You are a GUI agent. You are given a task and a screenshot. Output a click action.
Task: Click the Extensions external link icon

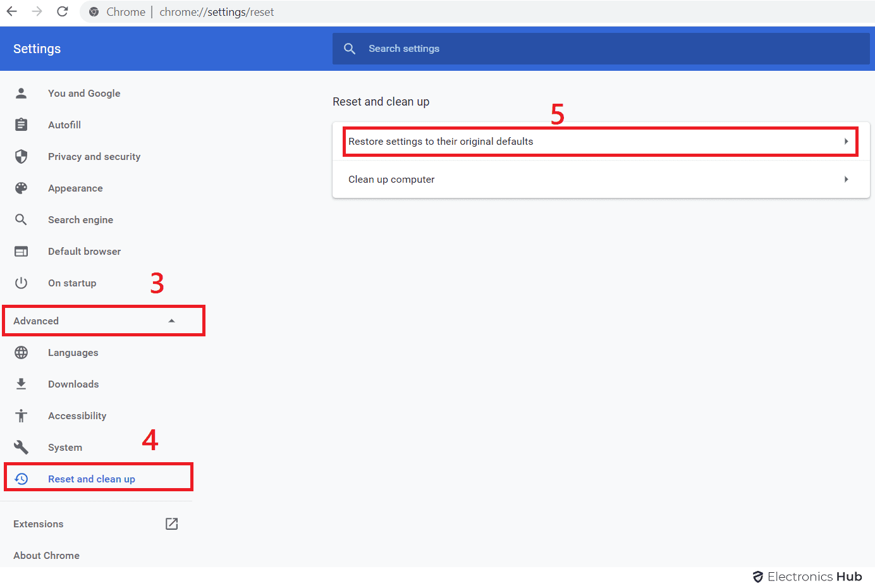[x=171, y=524]
